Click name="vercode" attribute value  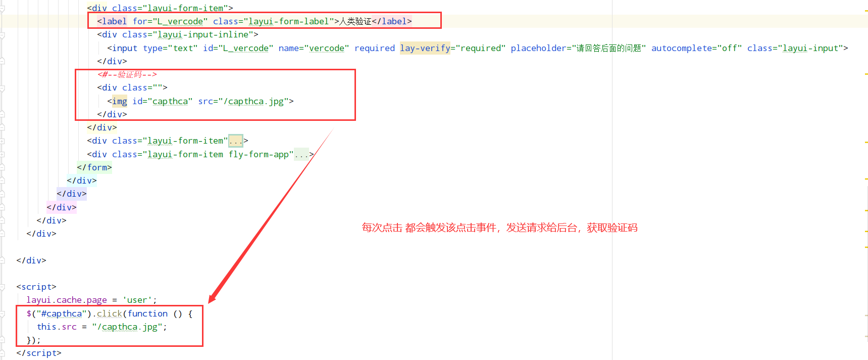[x=327, y=48]
